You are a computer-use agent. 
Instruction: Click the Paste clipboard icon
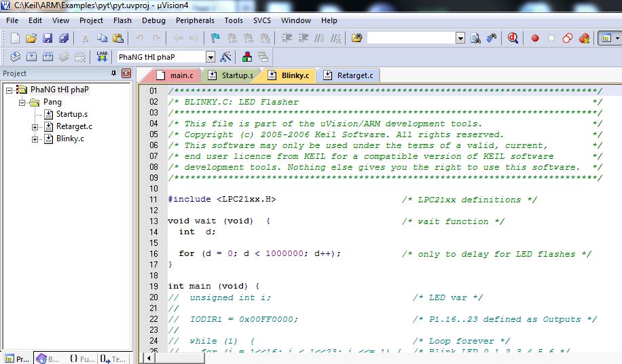coord(118,38)
